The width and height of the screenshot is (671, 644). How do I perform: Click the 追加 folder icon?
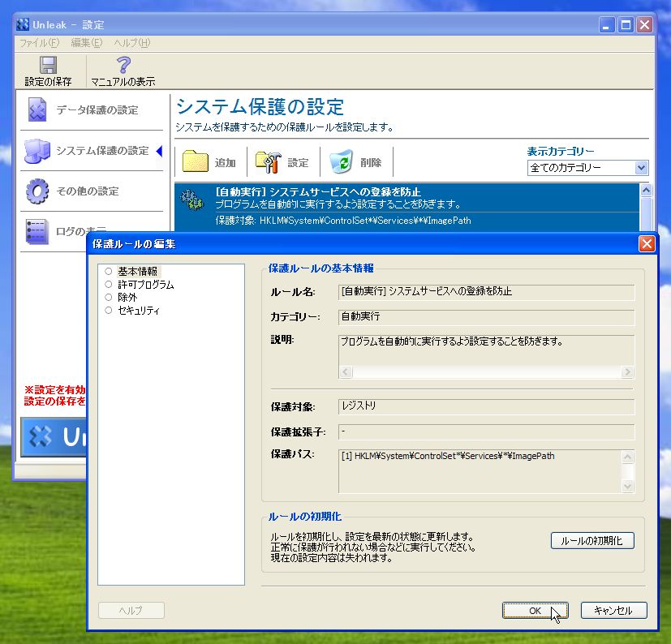point(196,161)
